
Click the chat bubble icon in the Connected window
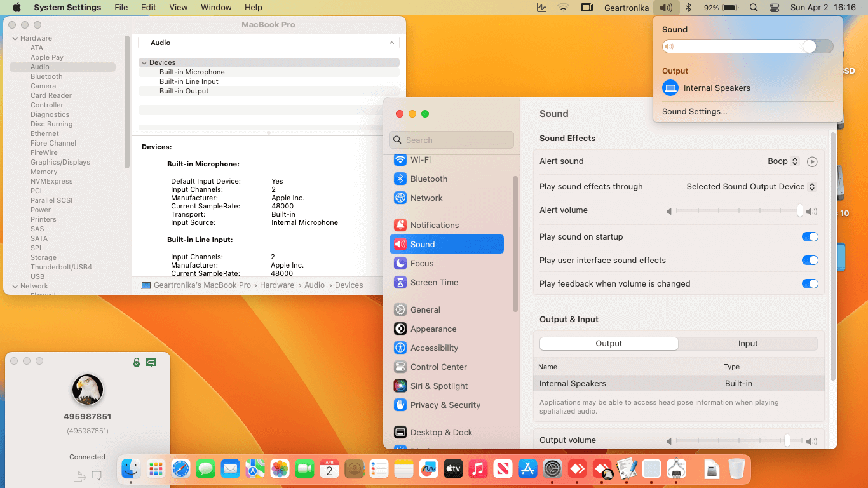[x=97, y=475]
